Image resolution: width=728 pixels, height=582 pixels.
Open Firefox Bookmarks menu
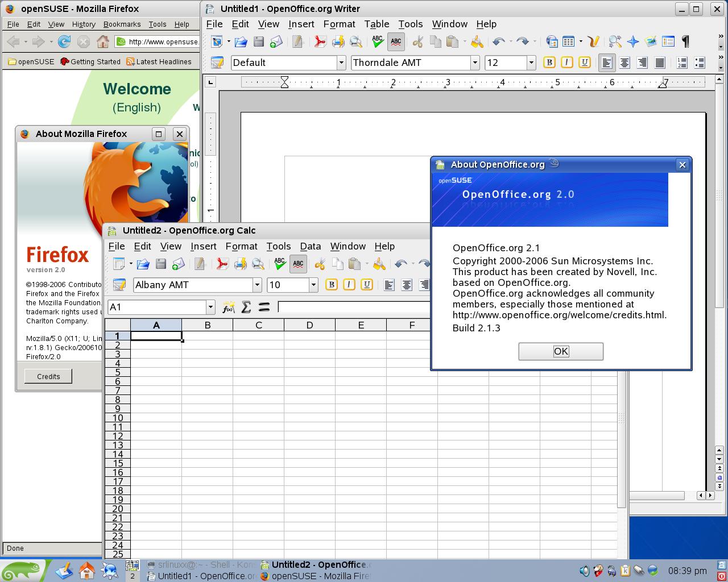pos(122,24)
